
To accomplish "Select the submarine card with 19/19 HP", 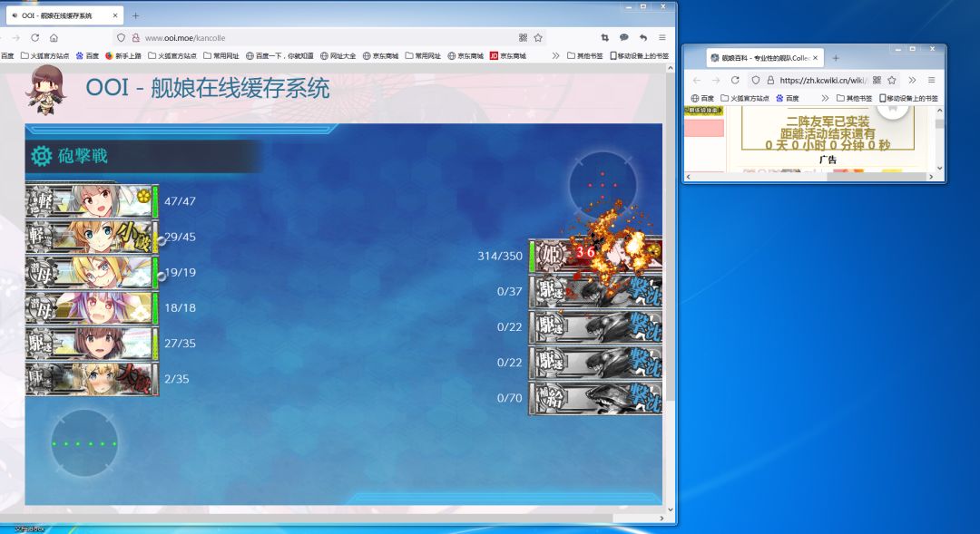I will click(x=92, y=272).
